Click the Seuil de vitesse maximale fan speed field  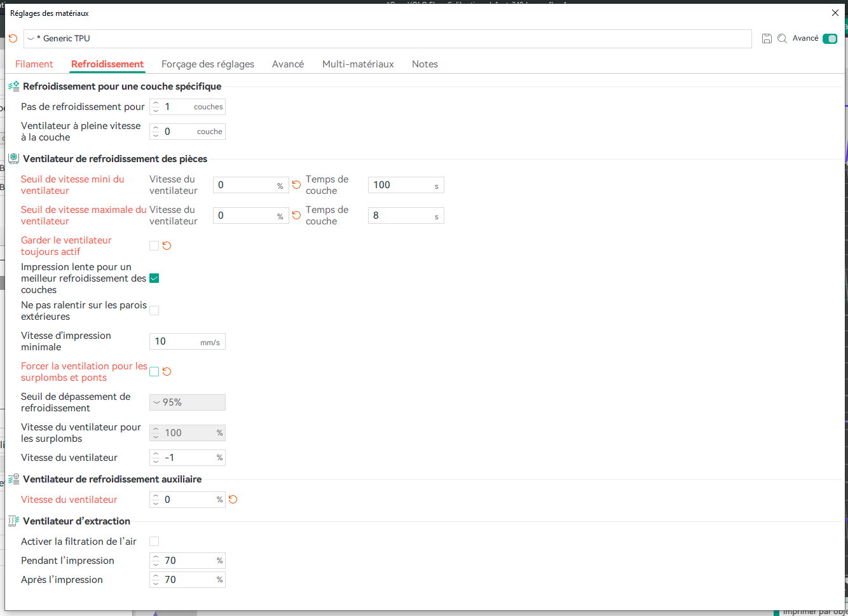point(250,216)
